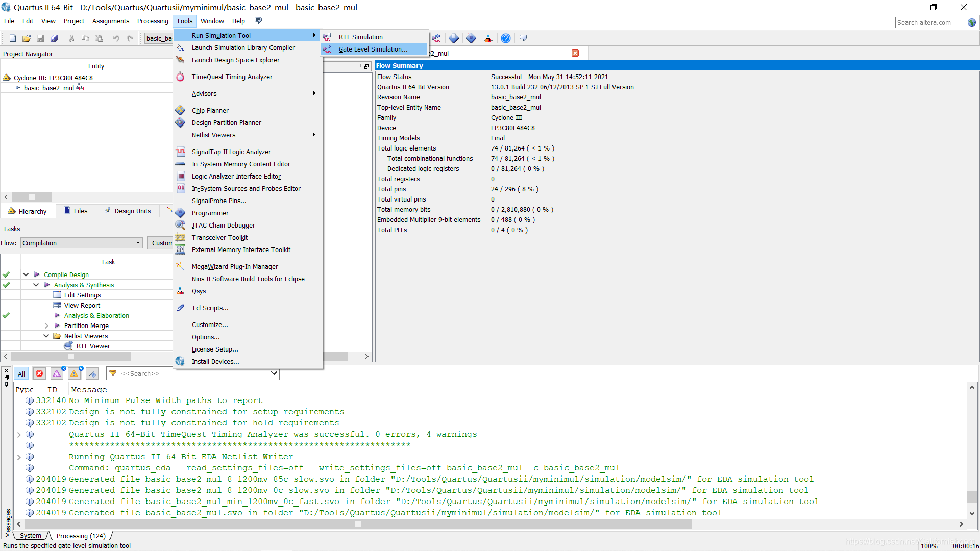Collapse the Netlist Viewers tree node
The image size is (980, 551).
[x=46, y=336]
